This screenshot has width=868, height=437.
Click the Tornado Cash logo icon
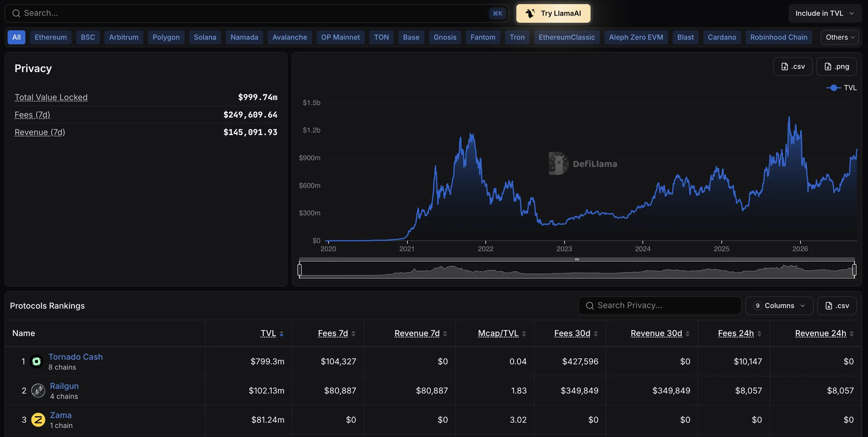click(37, 362)
